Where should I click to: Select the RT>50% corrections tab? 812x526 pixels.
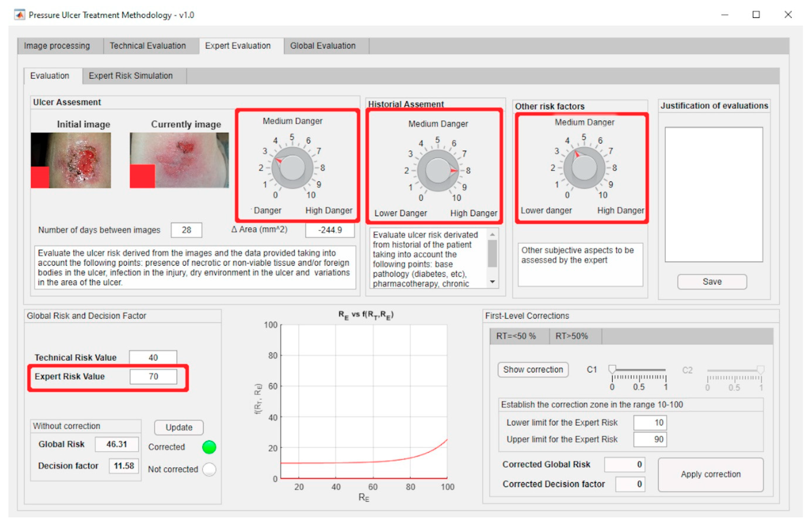(575, 336)
